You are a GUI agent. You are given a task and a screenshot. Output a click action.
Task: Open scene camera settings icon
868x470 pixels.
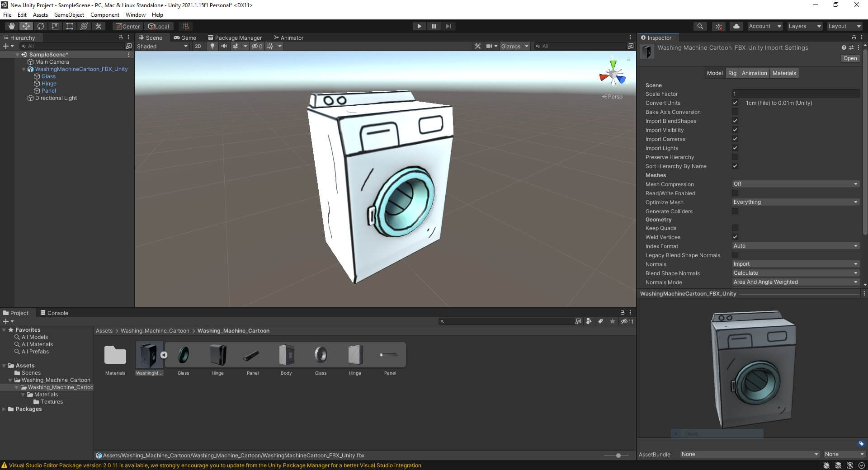(x=489, y=46)
